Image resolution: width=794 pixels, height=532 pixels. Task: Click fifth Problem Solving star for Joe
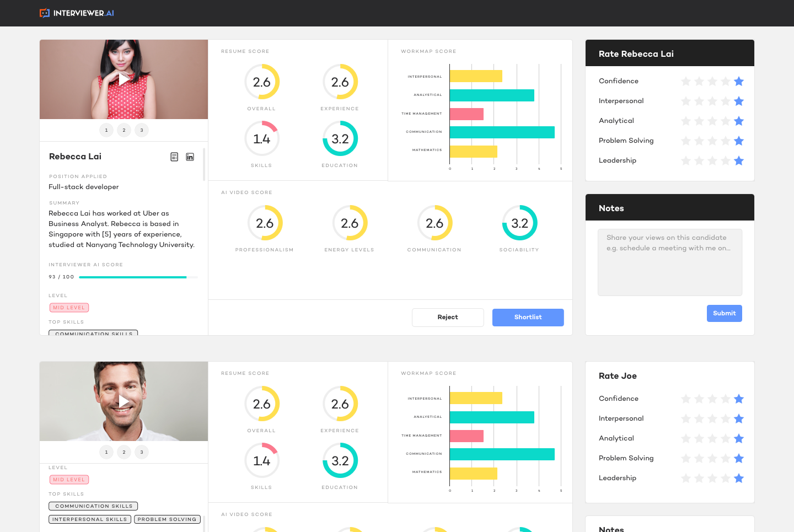(x=739, y=459)
